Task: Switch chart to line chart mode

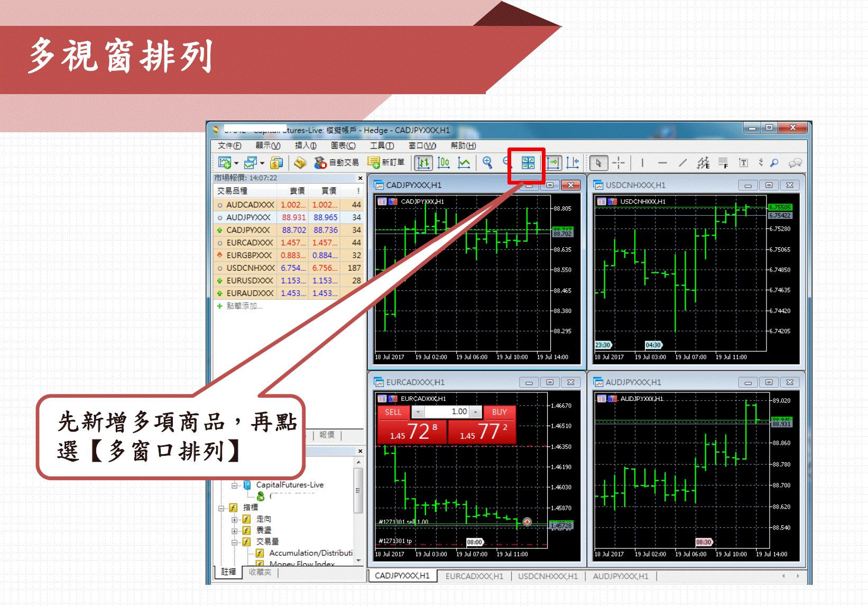Action: [464, 163]
